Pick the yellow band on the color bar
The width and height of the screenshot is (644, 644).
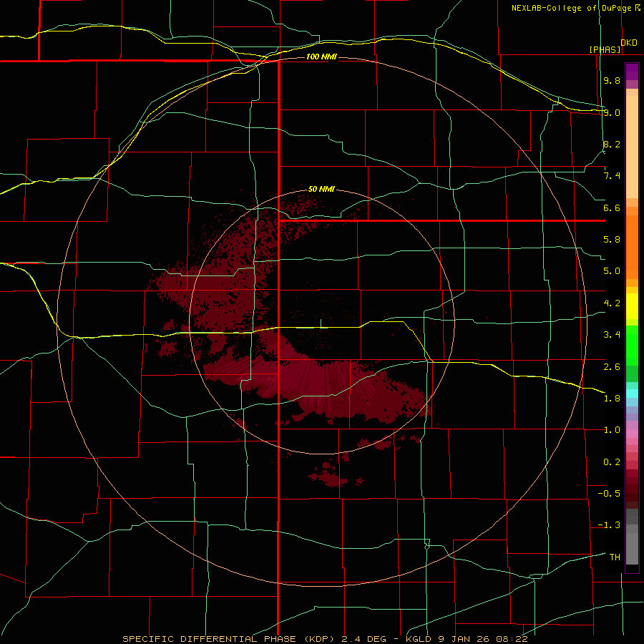point(632,306)
